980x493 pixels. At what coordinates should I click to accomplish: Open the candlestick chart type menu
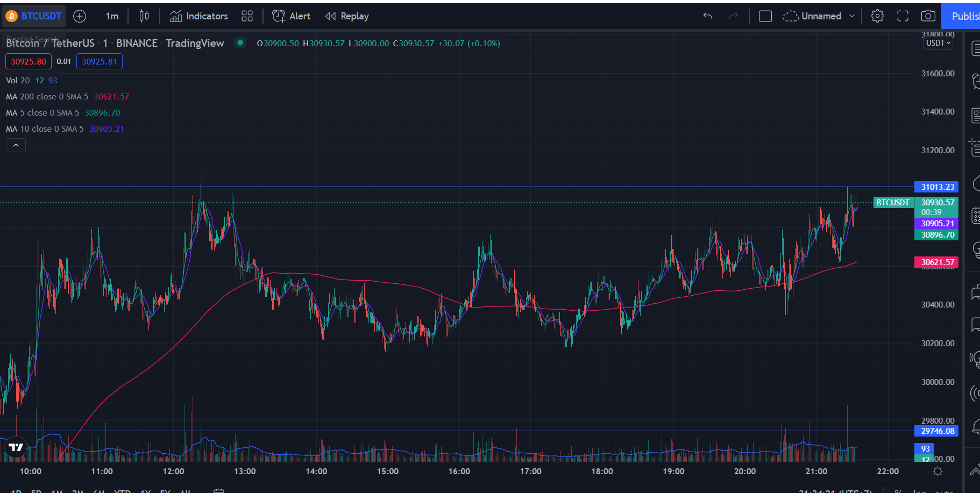click(144, 16)
